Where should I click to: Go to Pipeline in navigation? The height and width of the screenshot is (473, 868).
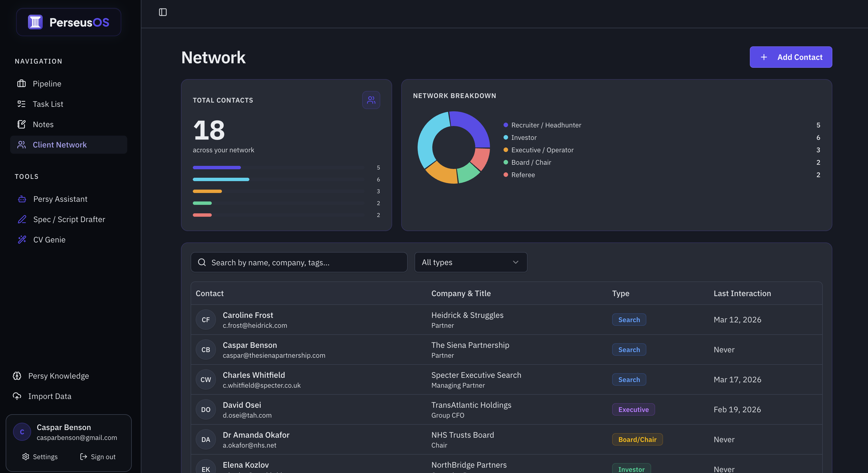[x=69, y=83]
